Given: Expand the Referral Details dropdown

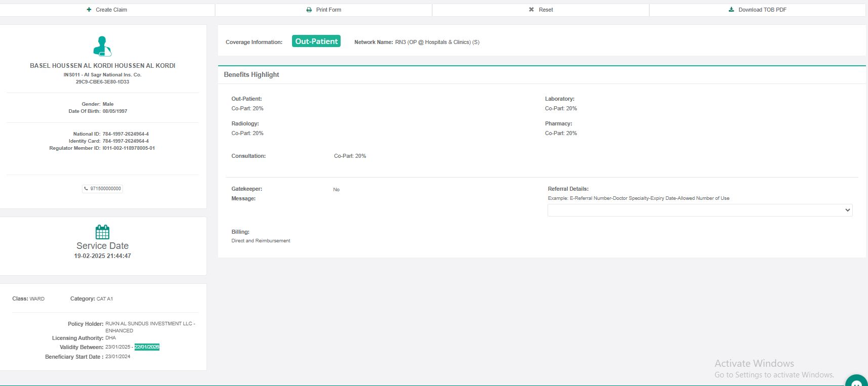Looking at the screenshot, I should tap(699, 210).
